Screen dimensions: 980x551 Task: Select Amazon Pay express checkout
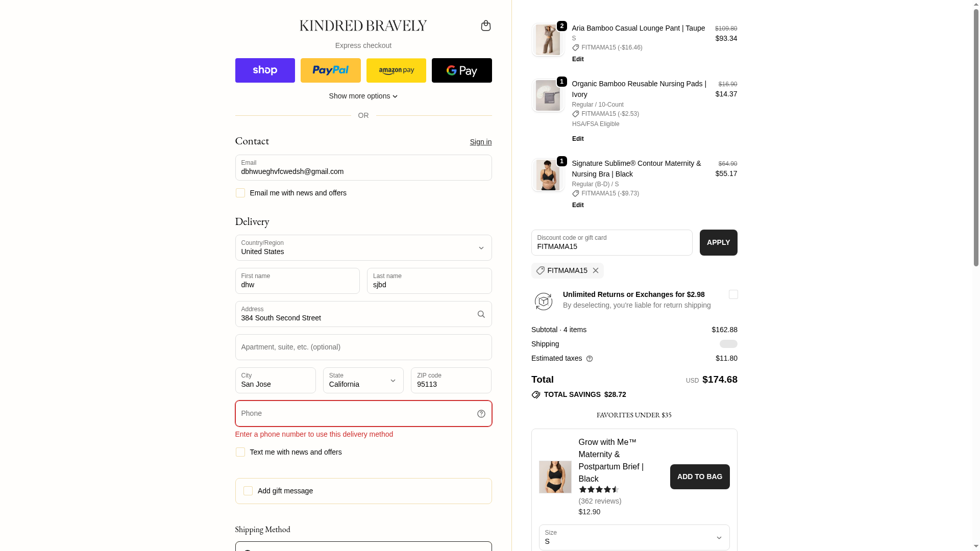[396, 70]
